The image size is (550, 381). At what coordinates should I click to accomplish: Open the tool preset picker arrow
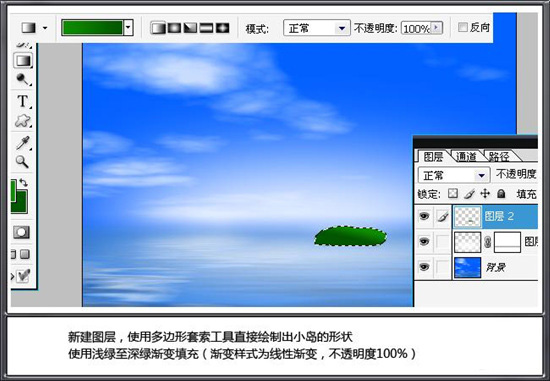[x=45, y=28]
